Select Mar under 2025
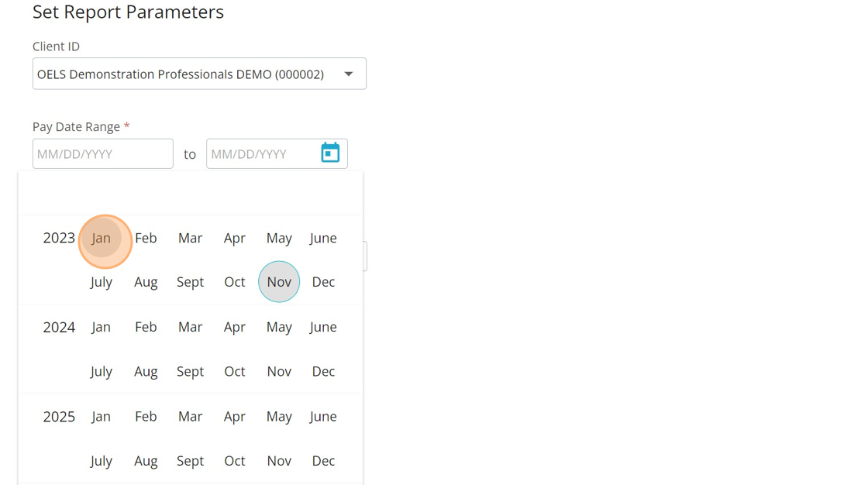 pyautogui.click(x=190, y=417)
